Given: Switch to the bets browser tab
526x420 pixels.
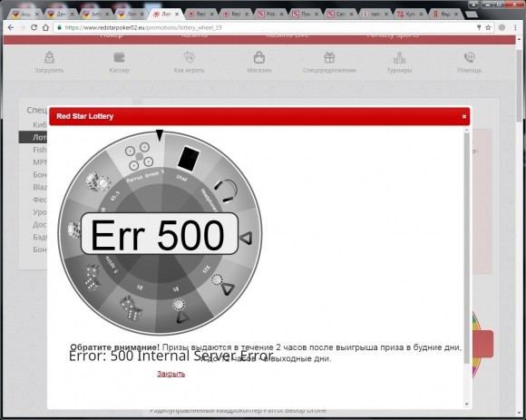Looking at the screenshot, I should (x=95, y=15).
